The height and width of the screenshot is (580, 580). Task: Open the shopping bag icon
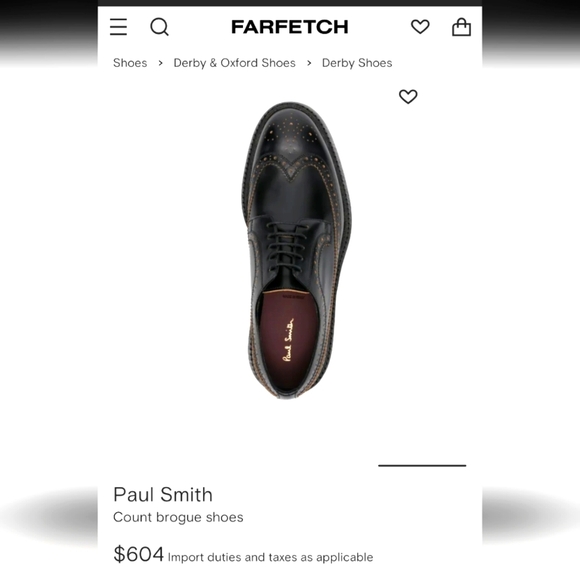click(x=461, y=27)
